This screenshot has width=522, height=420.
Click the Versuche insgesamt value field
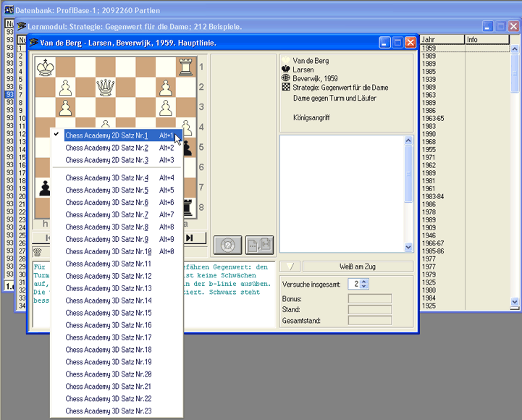pyautogui.click(x=355, y=284)
